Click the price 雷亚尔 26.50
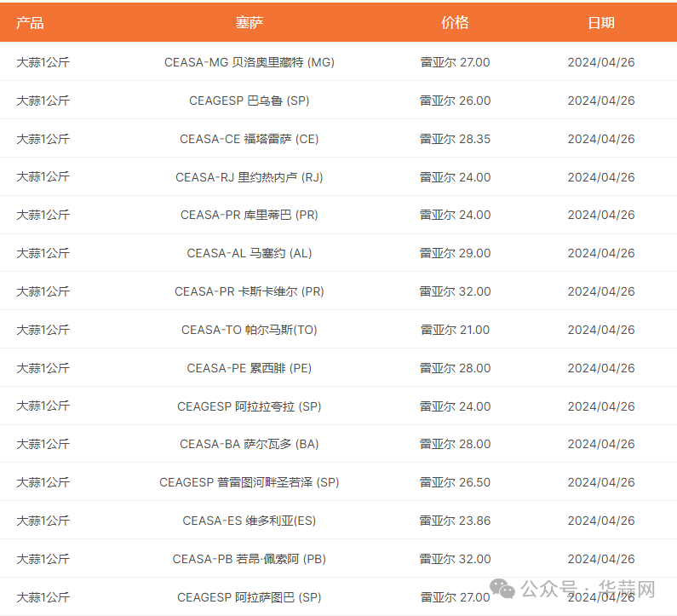Screen dimensions: 677x616 455,482
